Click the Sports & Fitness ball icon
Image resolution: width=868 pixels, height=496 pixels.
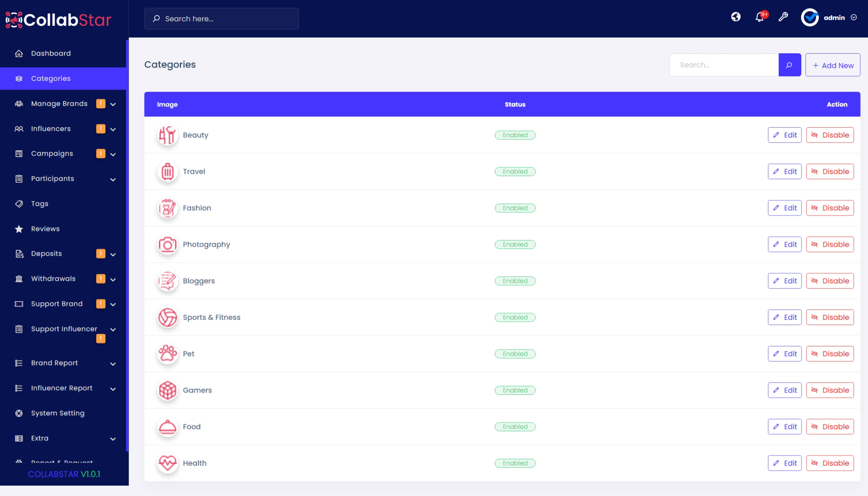click(168, 317)
